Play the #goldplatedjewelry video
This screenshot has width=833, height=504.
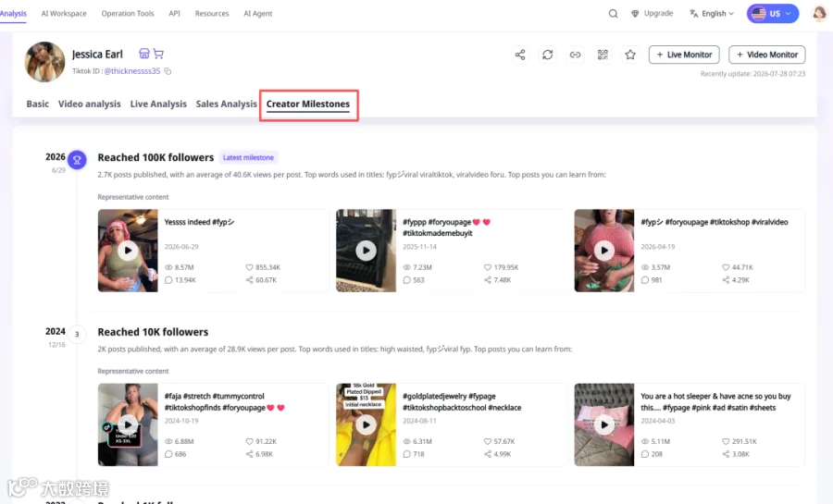coord(366,424)
